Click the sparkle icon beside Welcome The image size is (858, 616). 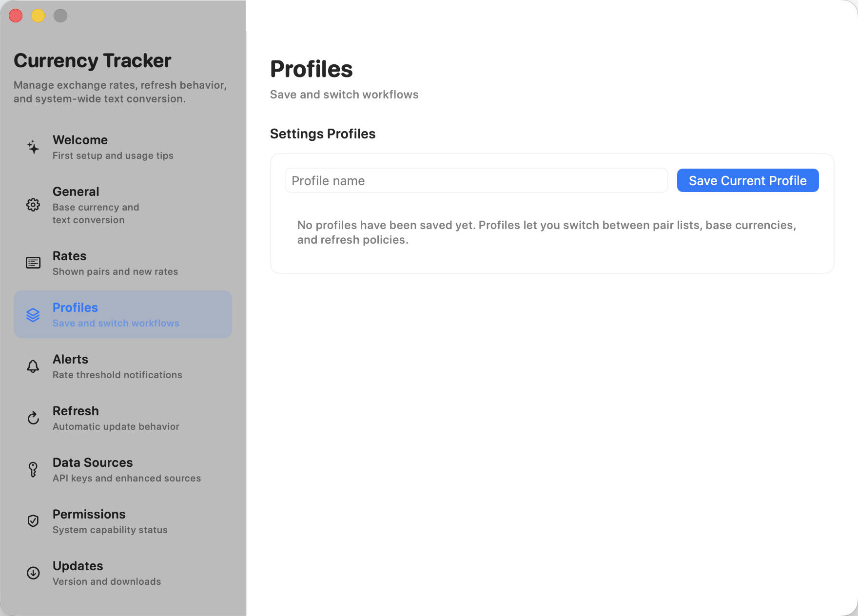pyautogui.click(x=33, y=147)
